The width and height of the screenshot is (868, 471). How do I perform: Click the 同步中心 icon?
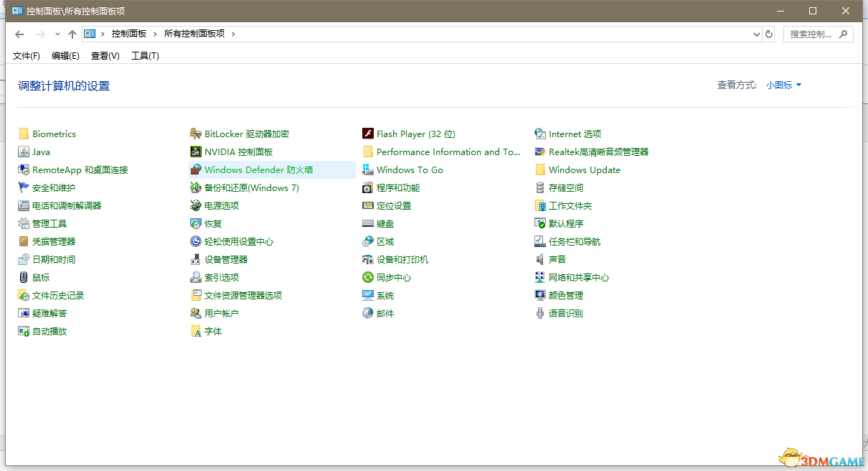(368, 277)
